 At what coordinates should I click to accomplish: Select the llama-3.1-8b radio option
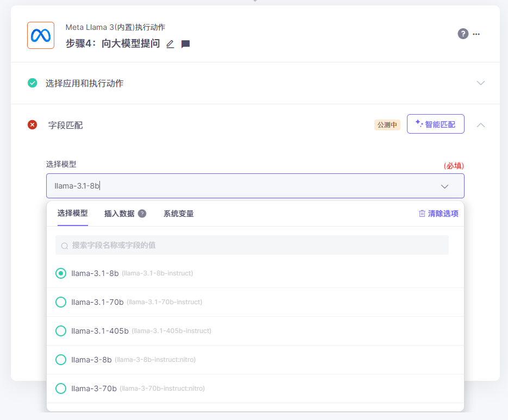pyautogui.click(x=61, y=273)
